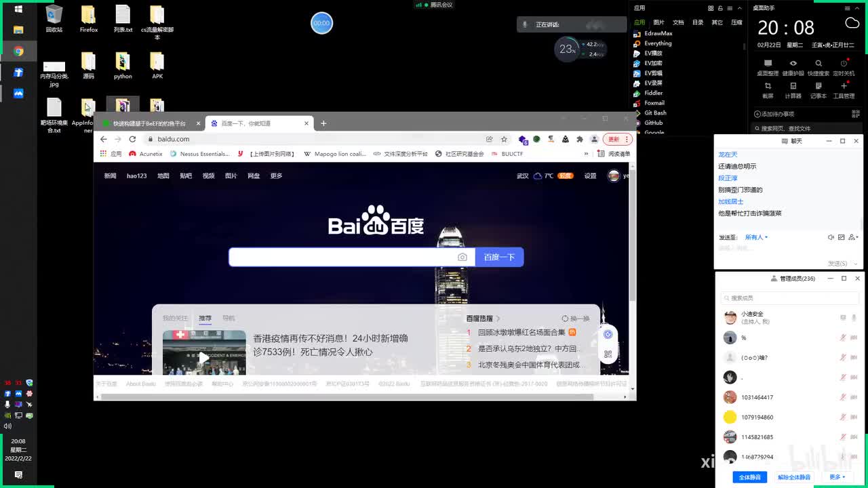
Task: Select the 推荐 feed tab
Action: point(205,318)
